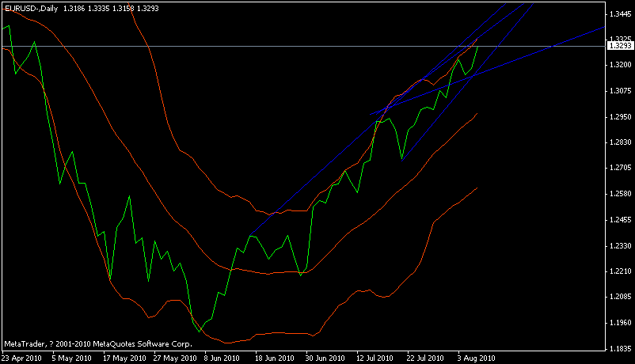Click the 1.3075 price scale label
The image size is (635, 364).
620,91
